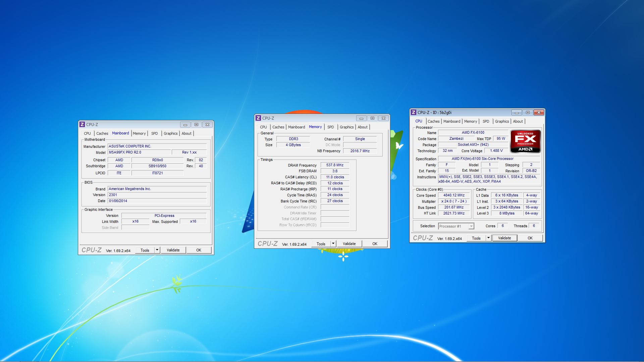Click the M5A99FX PRO R2.0 model field
644x362 pixels.
139,152
